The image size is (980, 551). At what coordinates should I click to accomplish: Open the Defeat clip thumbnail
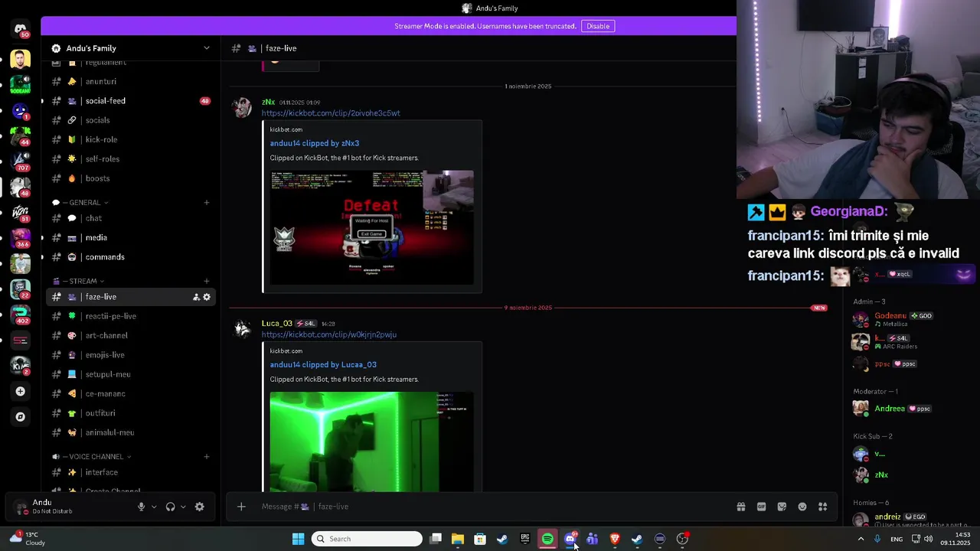coord(371,227)
